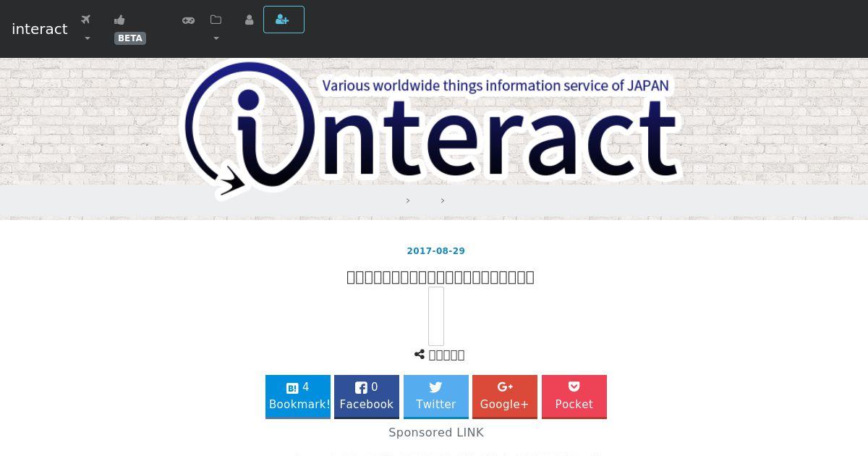
Task: Open the gamepad games icon
Action: click(x=188, y=20)
